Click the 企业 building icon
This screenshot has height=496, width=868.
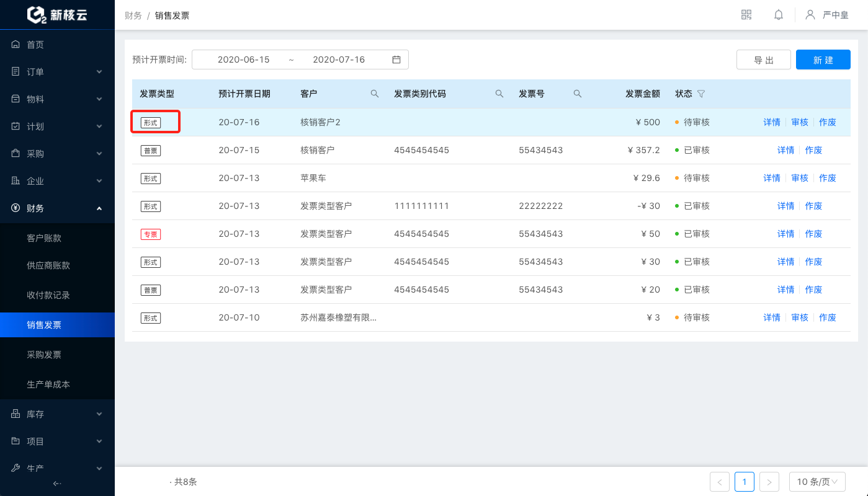click(16, 181)
